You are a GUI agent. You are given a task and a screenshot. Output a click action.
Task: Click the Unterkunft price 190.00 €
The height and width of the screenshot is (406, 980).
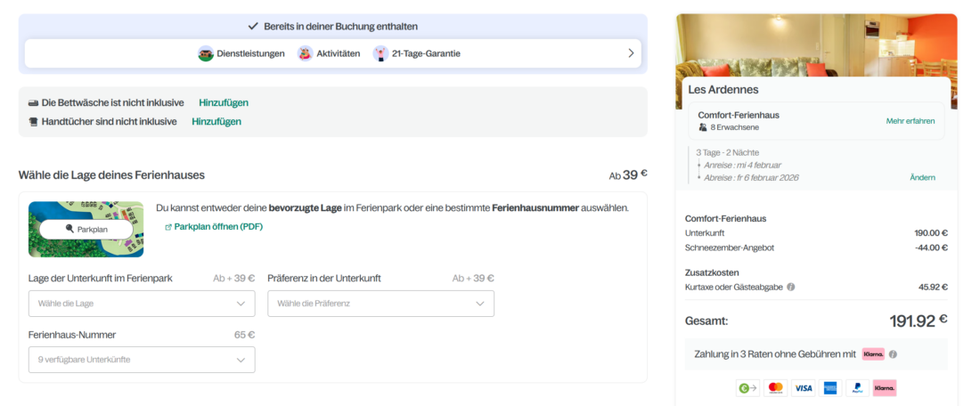[x=931, y=233]
